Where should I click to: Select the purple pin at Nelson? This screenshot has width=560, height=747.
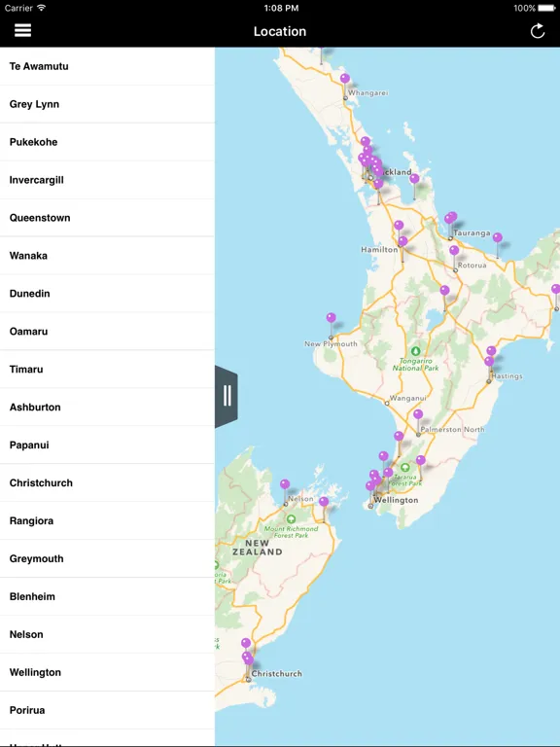click(x=285, y=484)
